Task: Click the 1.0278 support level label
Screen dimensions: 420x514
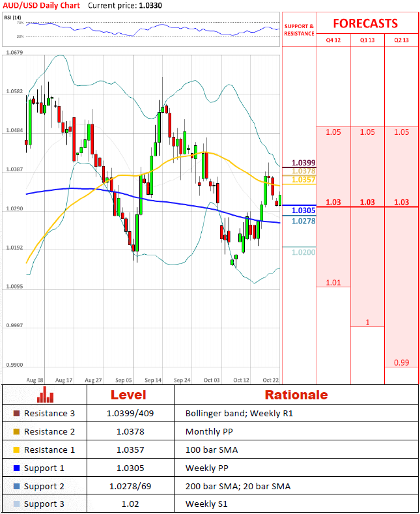Action: [303, 221]
